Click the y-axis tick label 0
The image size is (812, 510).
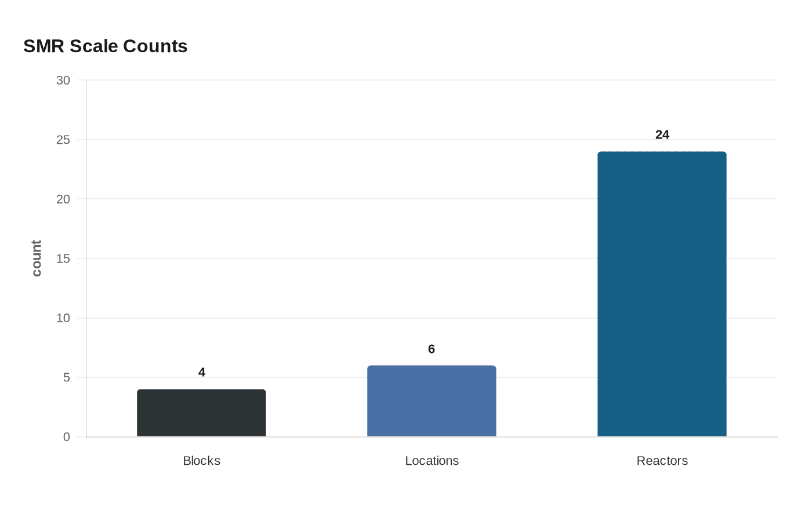[67, 437]
